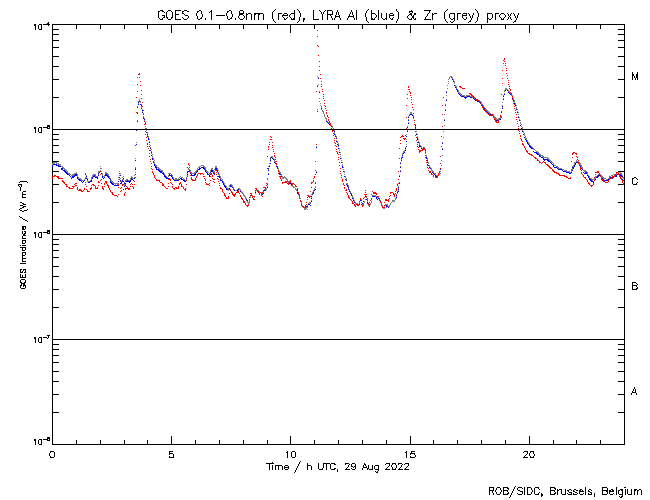The width and height of the screenshot is (650, 500).
Task: Click the x-axis tick label 20
Action: click(529, 454)
